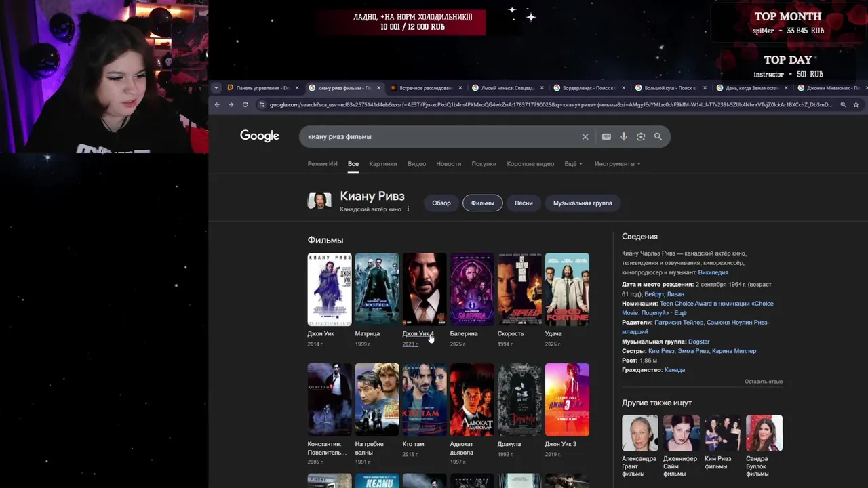Clear the search query with X
This screenshot has width=868, height=488.
(x=585, y=136)
